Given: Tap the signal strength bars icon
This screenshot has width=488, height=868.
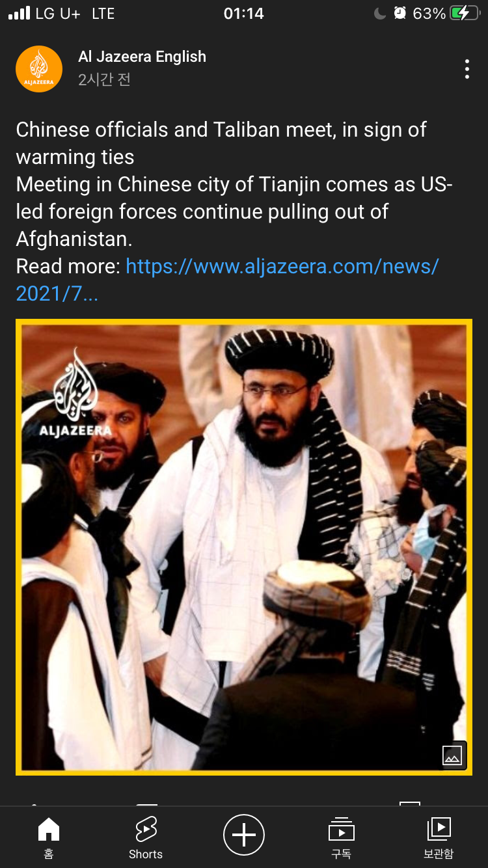Looking at the screenshot, I should point(20,13).
